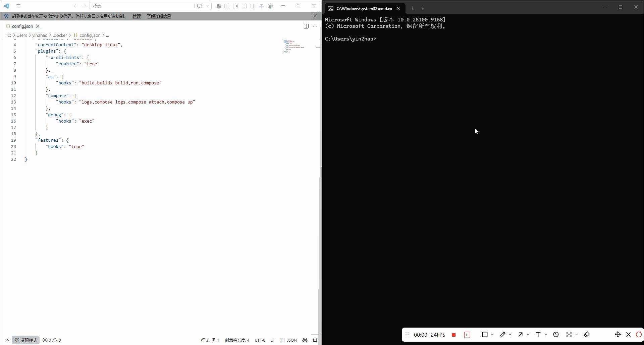Click the 受限模式 status bar button

tap(26, 340)
